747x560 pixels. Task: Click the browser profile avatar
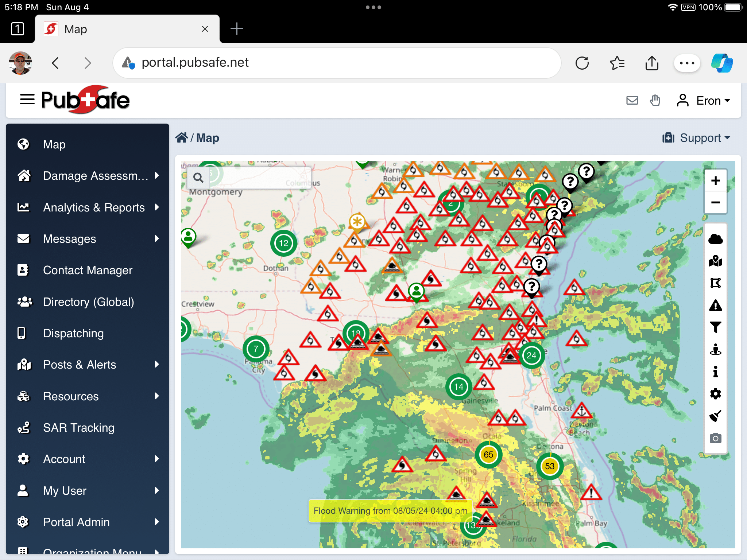coord(20,63)
